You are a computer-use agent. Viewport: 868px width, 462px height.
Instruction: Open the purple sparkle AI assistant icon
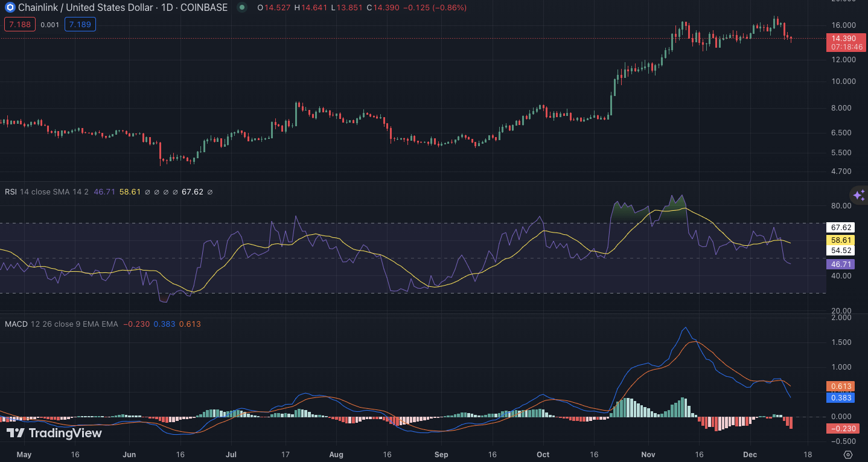[x=858, y=195]
